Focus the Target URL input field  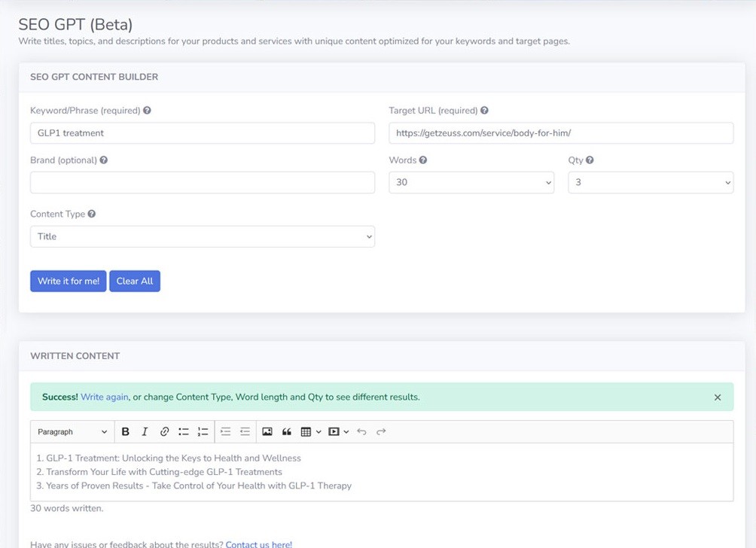tap(561, 133)
